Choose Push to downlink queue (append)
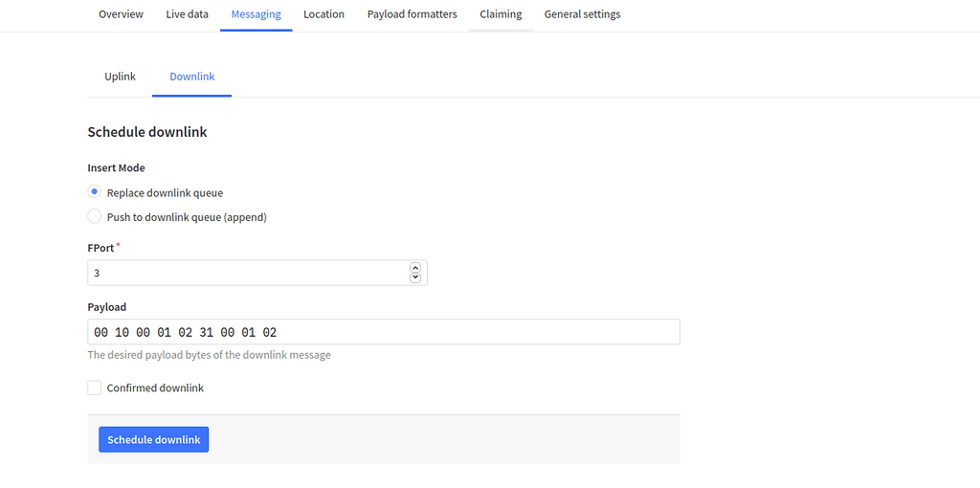The width and height of the screenshot is (980, 488). pyautogui.click(x=95, y=217)
